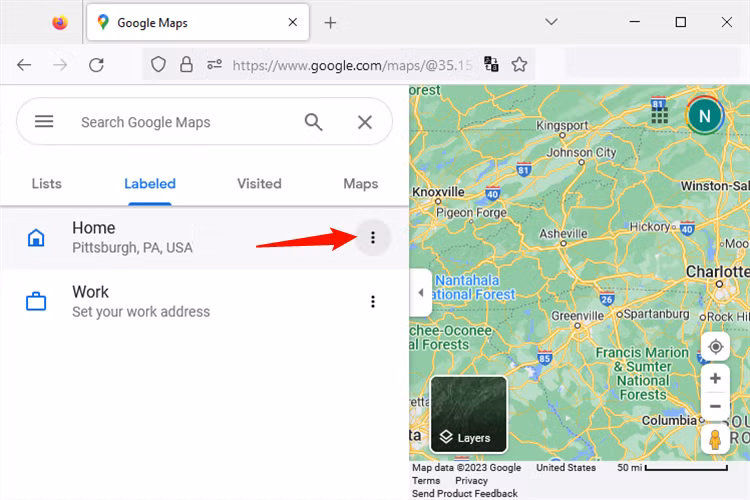
Task: Zoom in on the map
Action: click(x=715, y=379)
